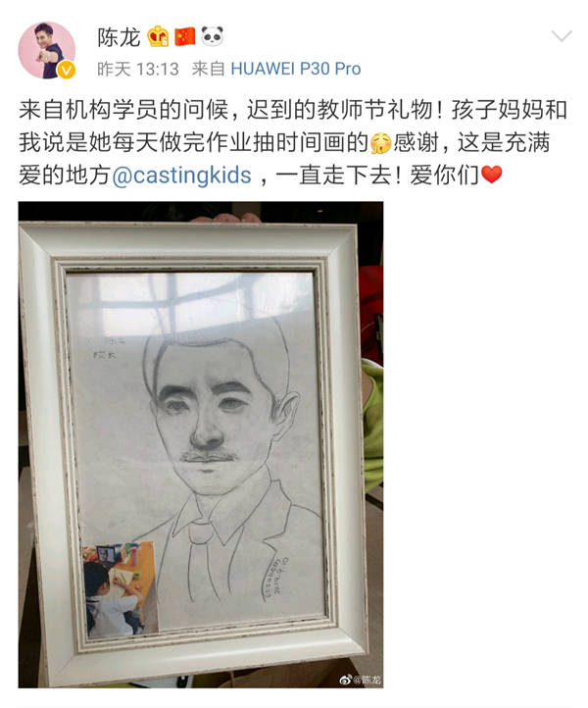Tap the small child drawing photo inset
588x708 pixels.
point(120,589)
